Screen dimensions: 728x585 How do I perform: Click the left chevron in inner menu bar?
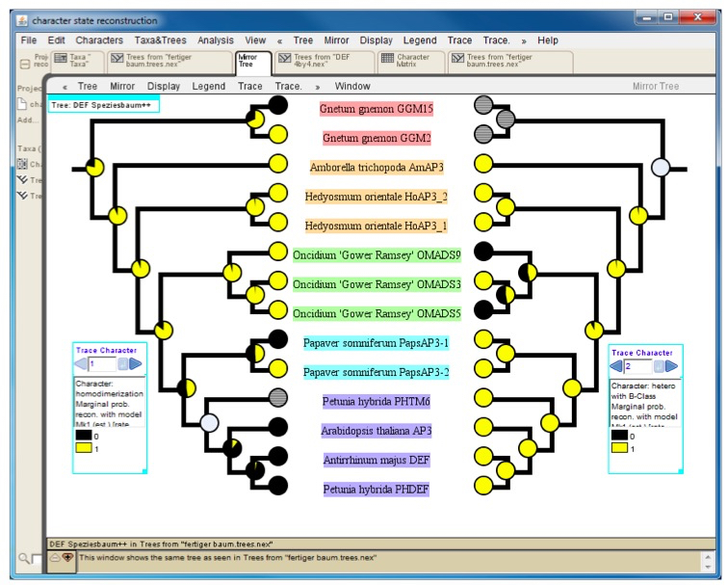click(x=65, y=87)
